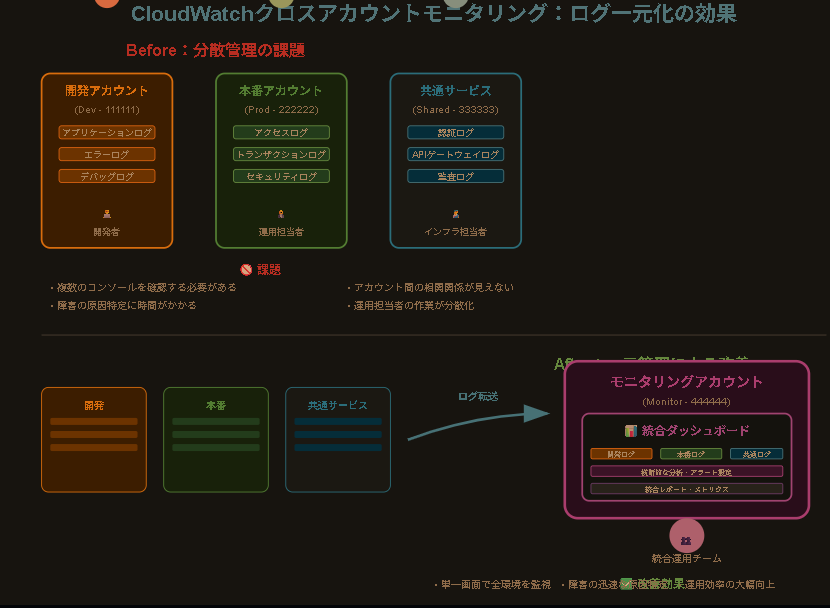Click the top 共通サービス heading with Shared ID
This screenshot has height=608, width=830.
pos(456,90)
